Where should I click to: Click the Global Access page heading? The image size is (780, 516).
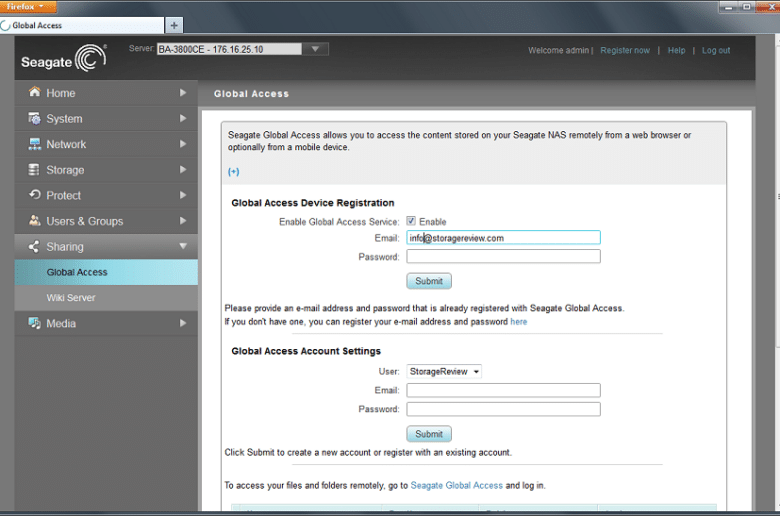tap(251, 94)
